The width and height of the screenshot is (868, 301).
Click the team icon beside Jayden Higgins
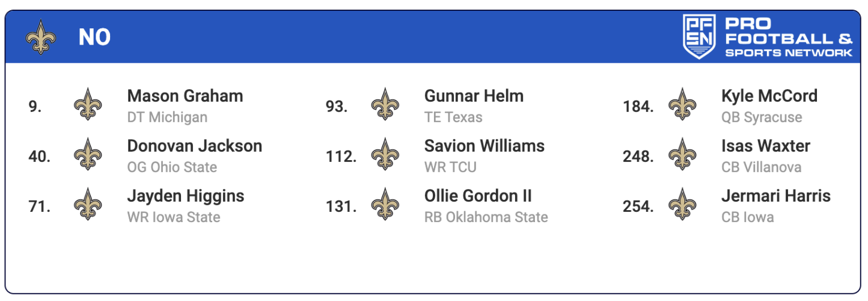coord(88,205)
